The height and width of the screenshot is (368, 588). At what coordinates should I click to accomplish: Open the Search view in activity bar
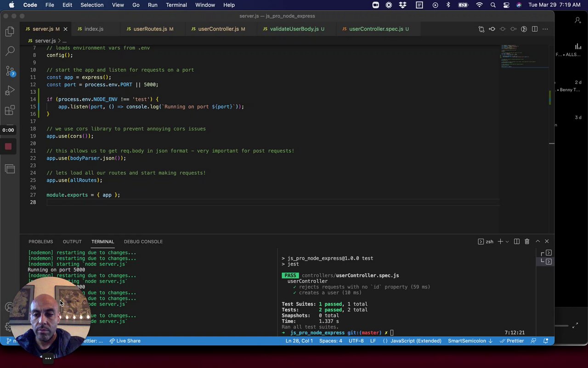click(x=10, y=51)
